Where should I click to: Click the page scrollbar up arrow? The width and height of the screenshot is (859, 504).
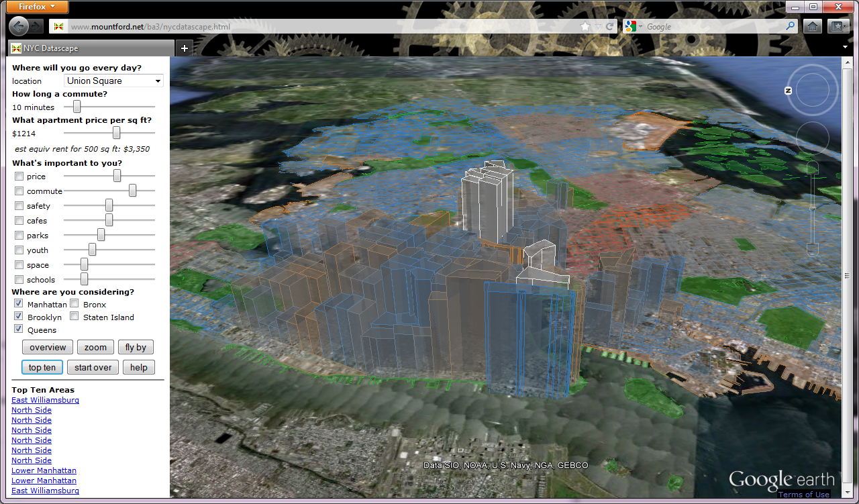click(x=848, y=62)
